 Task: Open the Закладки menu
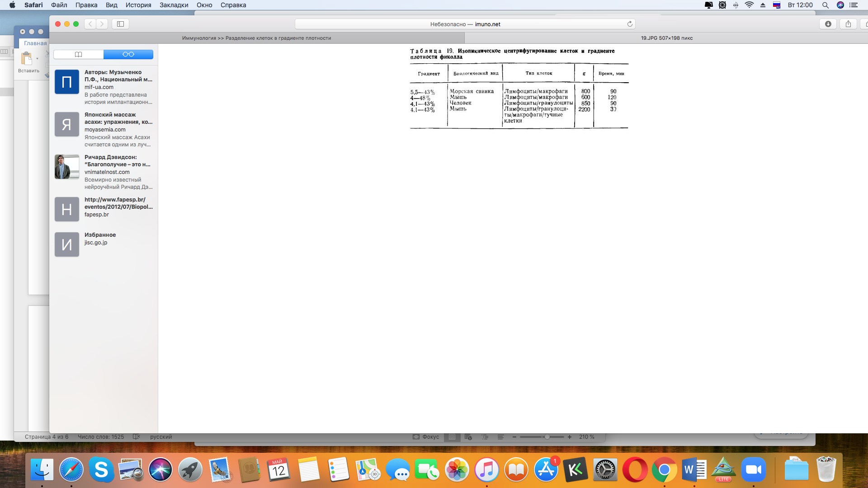[174, 5]
